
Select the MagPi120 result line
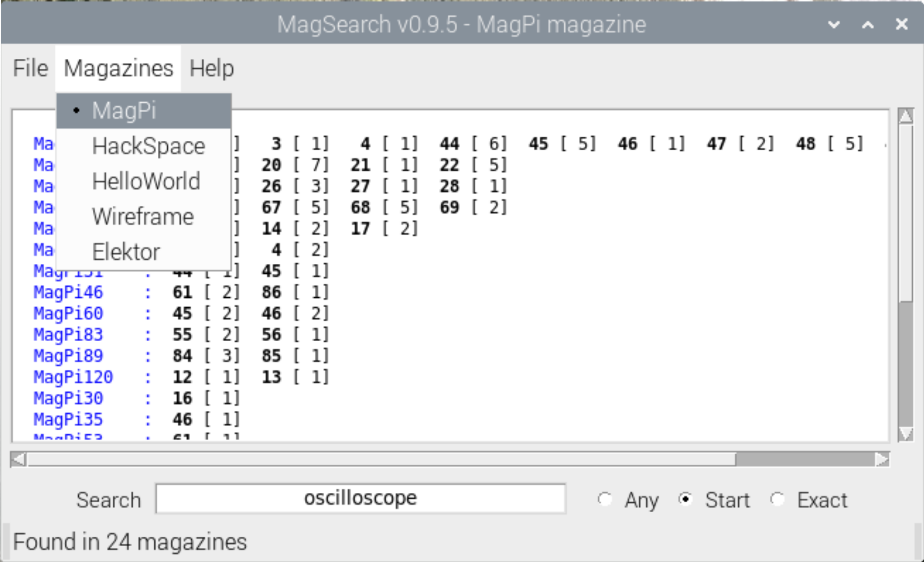[73, 376]
